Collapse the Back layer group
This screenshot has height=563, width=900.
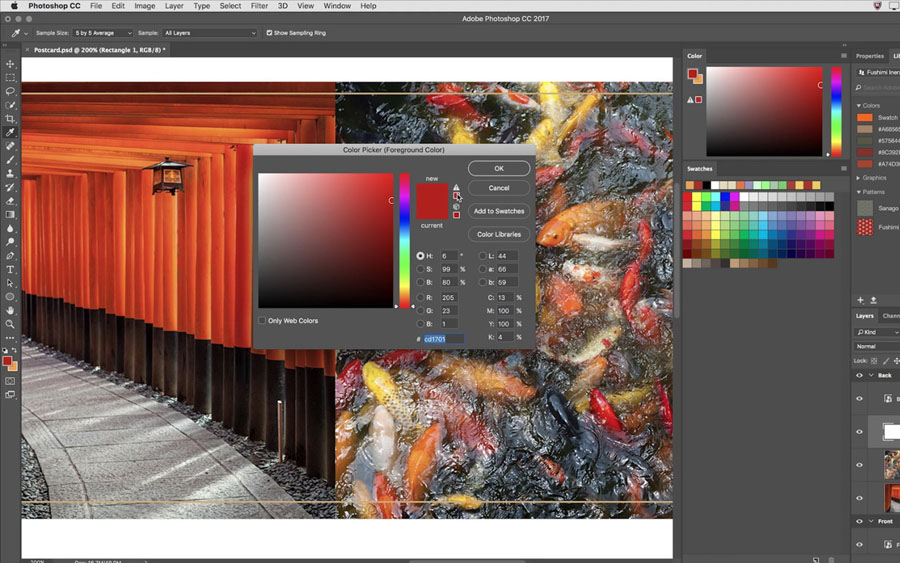pos(871,375)
